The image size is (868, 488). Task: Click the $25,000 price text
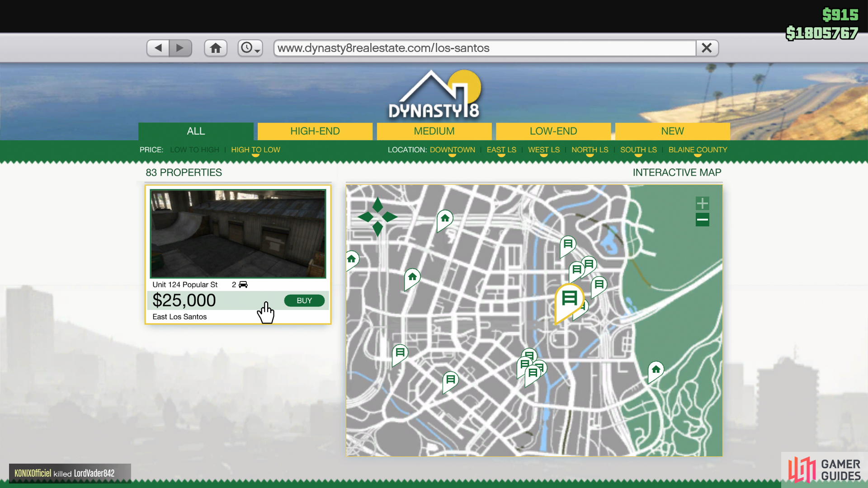pos(184,300)
